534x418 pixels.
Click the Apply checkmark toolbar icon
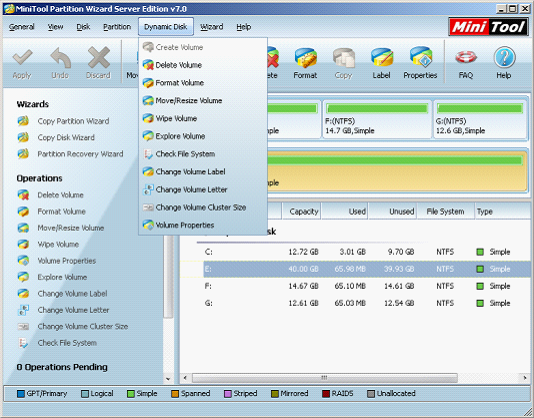click(22, 57)
